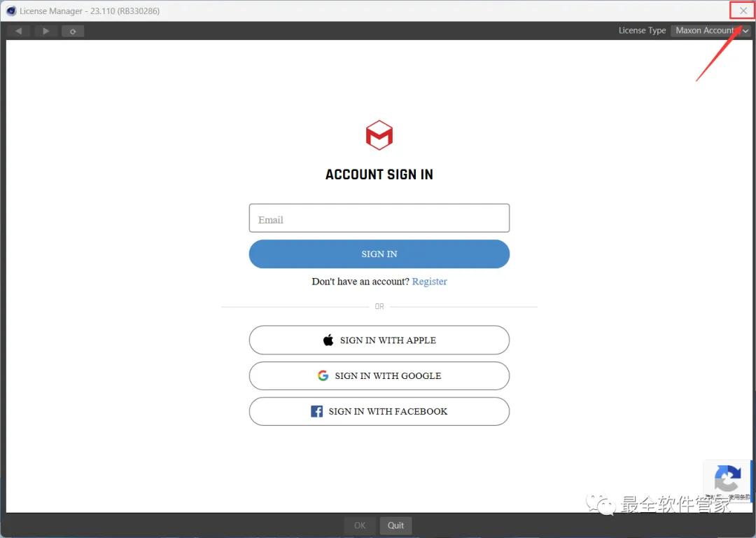Close the License Manager window
Viewport: 756px width, 538px height.
coord(743,11)
